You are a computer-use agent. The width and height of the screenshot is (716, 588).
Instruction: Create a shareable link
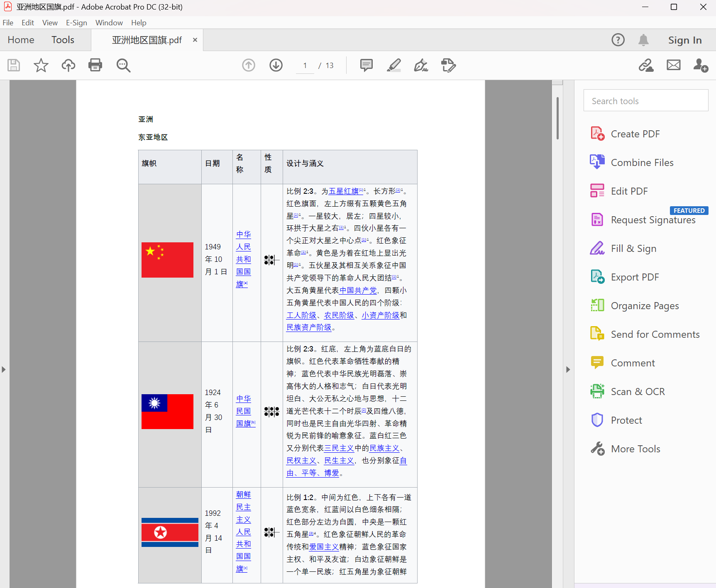tap(646, 65)
